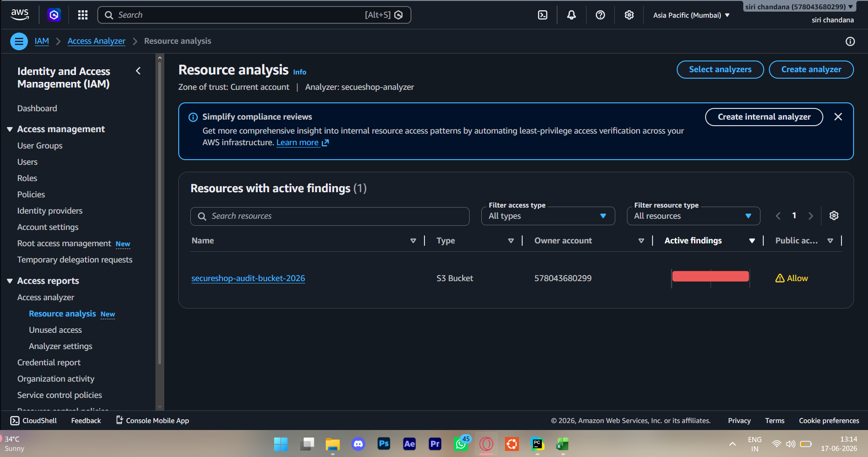The image size is (868, 457).
Task: Click the Amazon Q icon in header
Action: pos(54,15)
